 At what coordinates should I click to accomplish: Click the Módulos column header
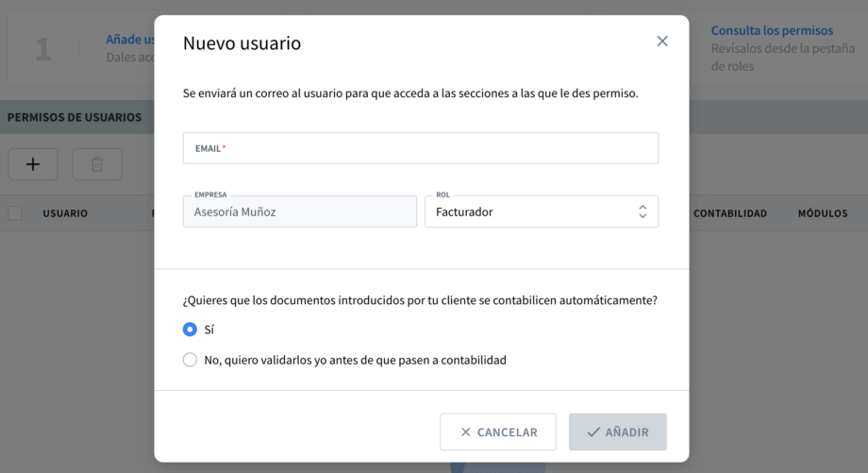click(x=822, y=213)
